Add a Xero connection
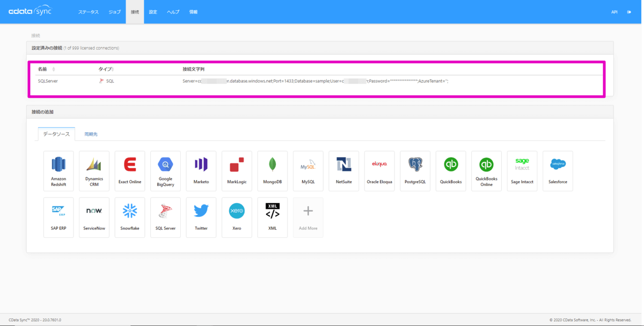Image resolution: width=644 pixels, height=326 pixels. 237,218
